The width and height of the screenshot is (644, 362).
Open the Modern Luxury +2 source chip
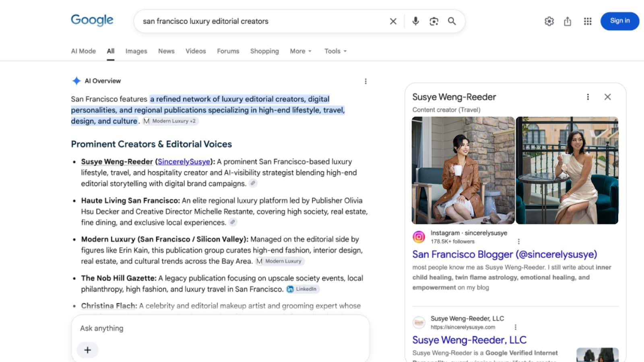pyautogui.click(x=170, y=121)
